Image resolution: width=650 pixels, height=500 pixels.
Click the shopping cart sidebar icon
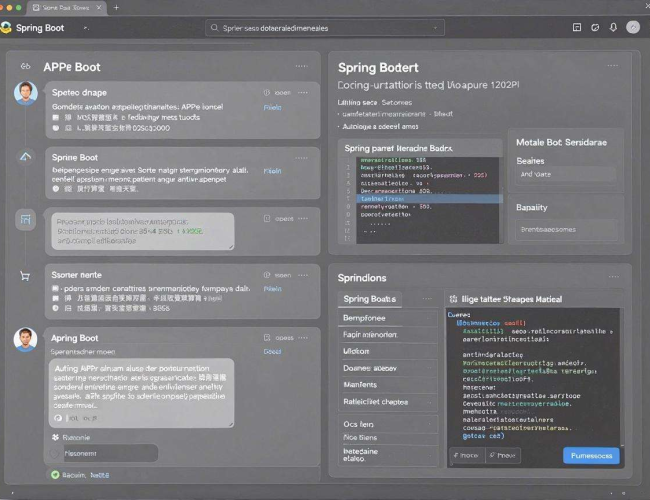[x=25, y=276]
